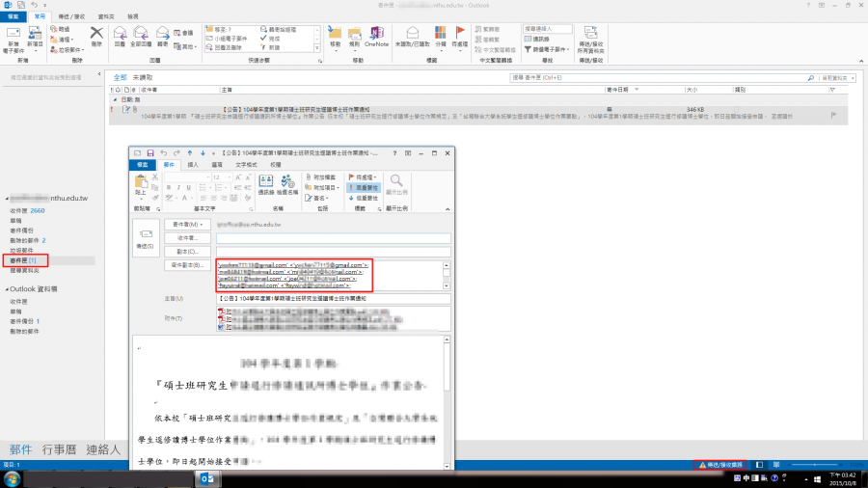868x488 pixels.
Task: Select the 寄件匣 [1] outbox folder
Action: (x=23, y=260)
